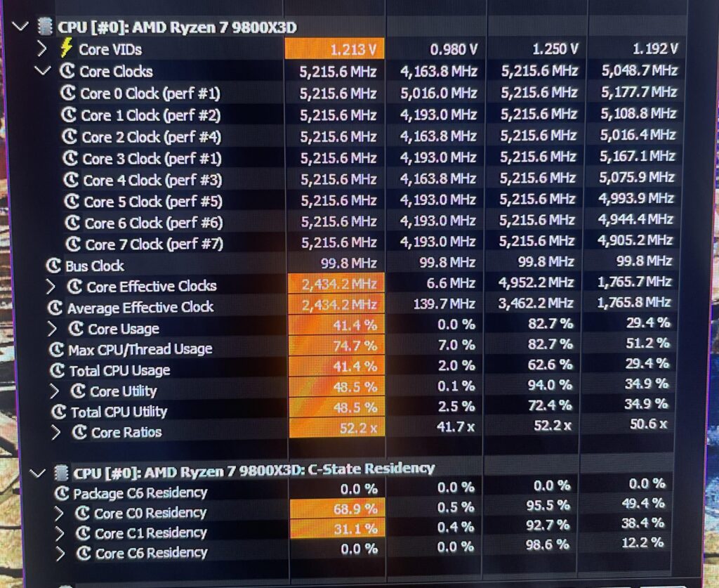Screen dimensions: 719x588
Task: Select the Bus Clock sensor label
Action: point(95,266)
